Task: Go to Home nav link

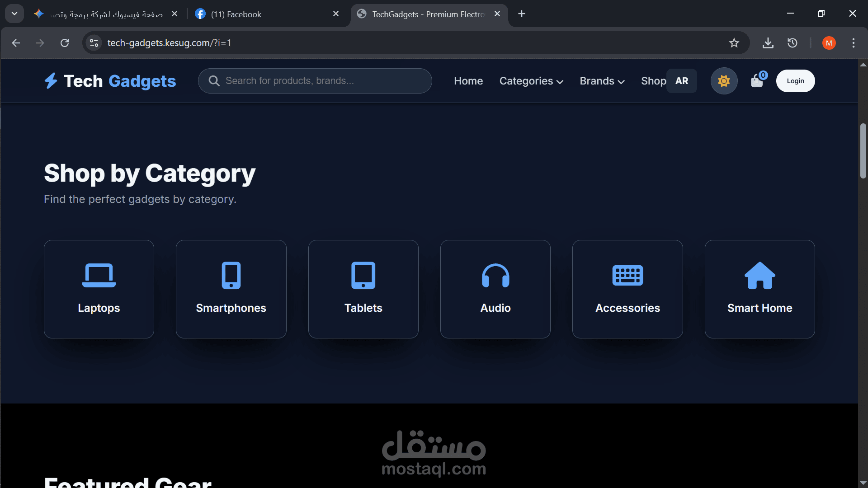Action: (x=468, y=81)
